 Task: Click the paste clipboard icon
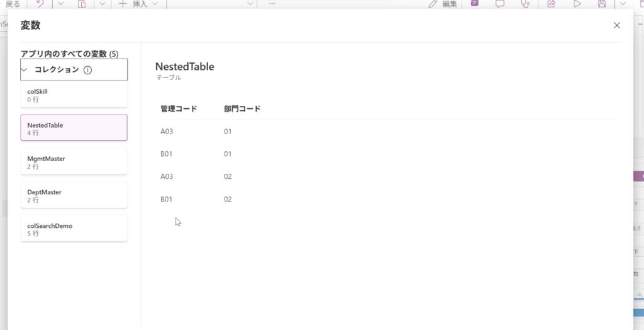coord(82,4)
